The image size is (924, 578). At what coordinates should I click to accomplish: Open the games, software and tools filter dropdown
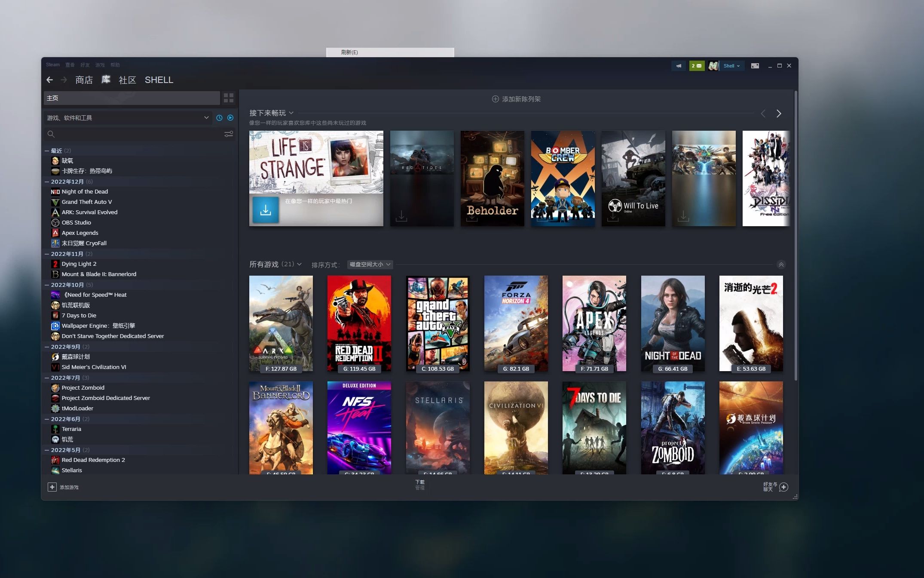(x=128, y=118)
